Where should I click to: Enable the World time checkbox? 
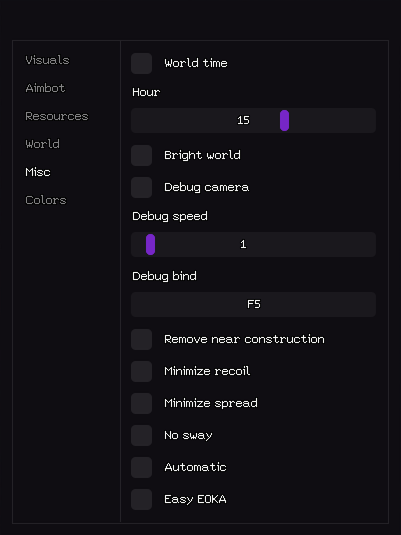click(141, 63)
